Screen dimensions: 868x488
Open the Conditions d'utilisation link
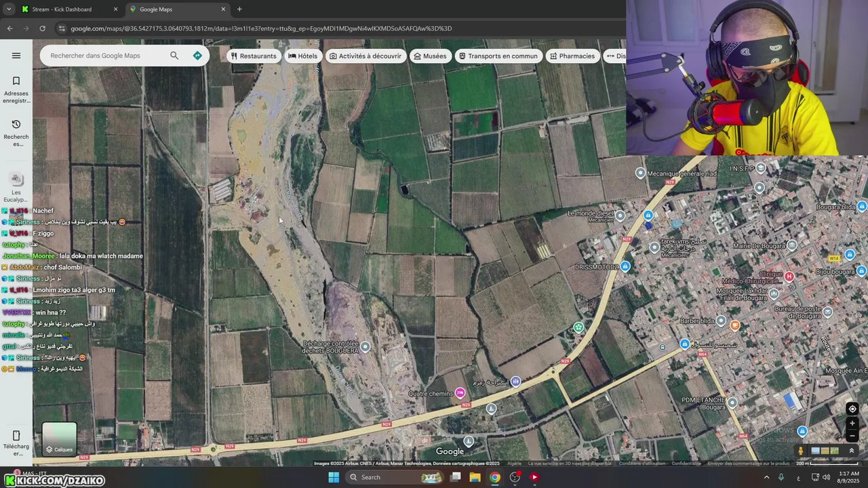coord(642,464)
